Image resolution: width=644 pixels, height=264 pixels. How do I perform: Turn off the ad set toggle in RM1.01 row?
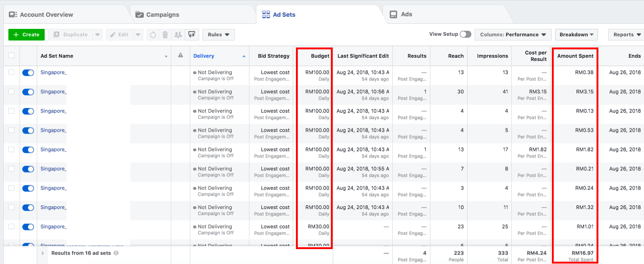coord(28,227)
